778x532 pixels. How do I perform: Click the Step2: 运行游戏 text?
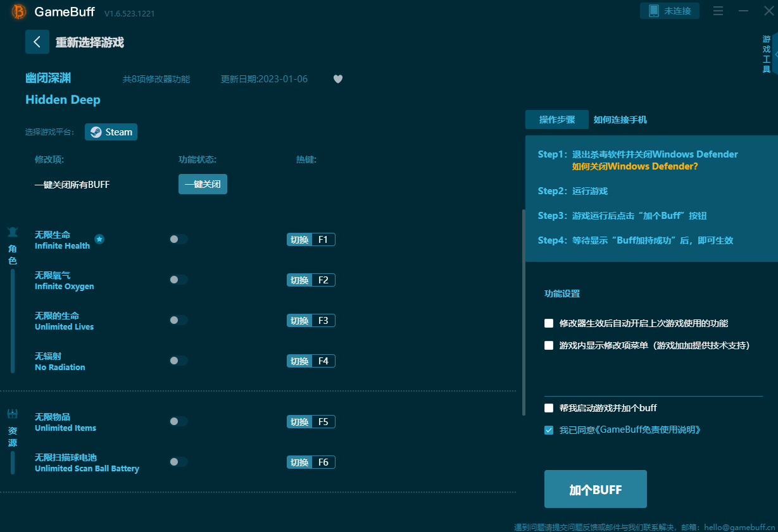573,191
